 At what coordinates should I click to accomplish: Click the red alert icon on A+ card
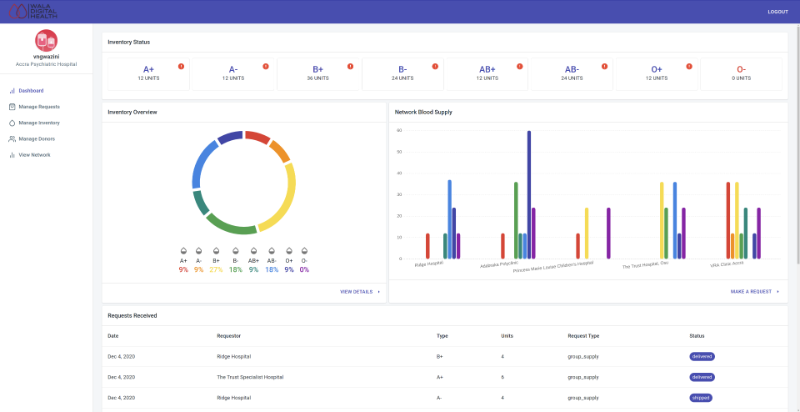tap(181, 66)
